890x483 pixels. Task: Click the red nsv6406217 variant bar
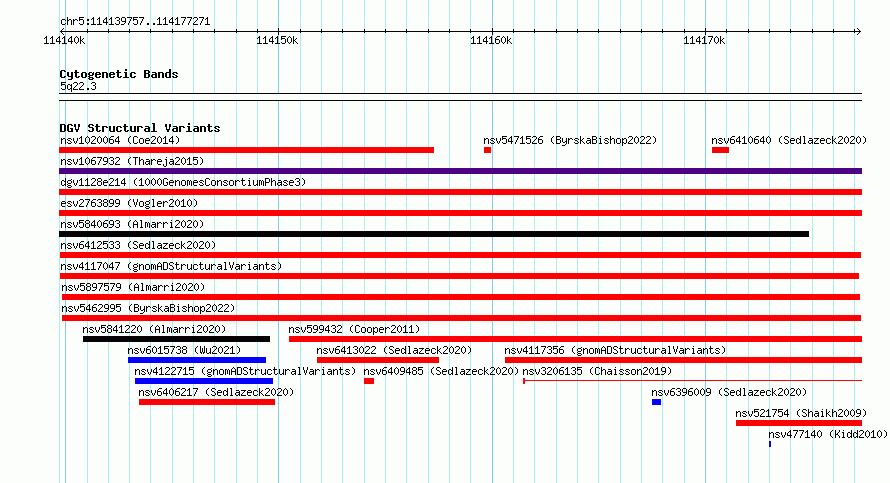[207, 402]
